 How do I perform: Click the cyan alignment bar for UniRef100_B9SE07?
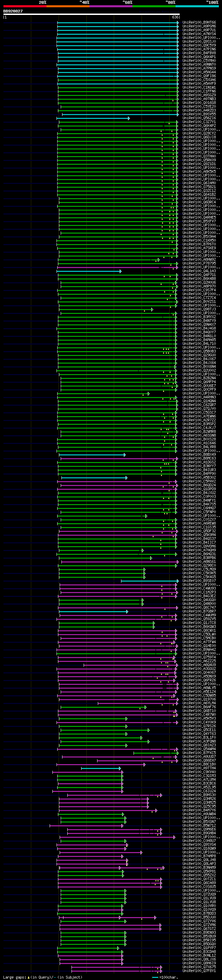(x=150, y=581)
